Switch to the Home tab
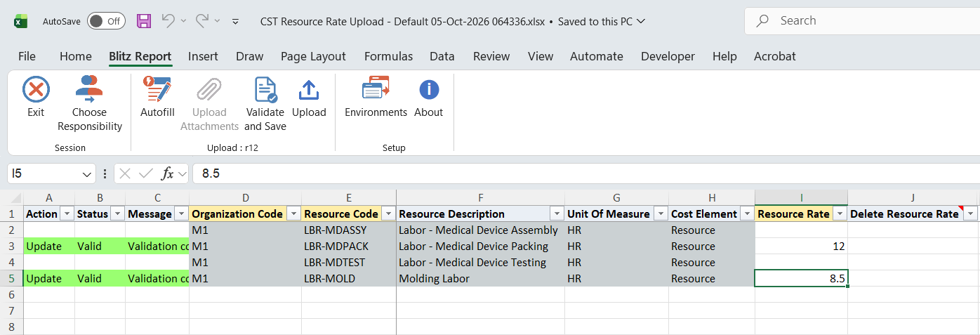Viewport: 980px width, 335px height. 76,56
